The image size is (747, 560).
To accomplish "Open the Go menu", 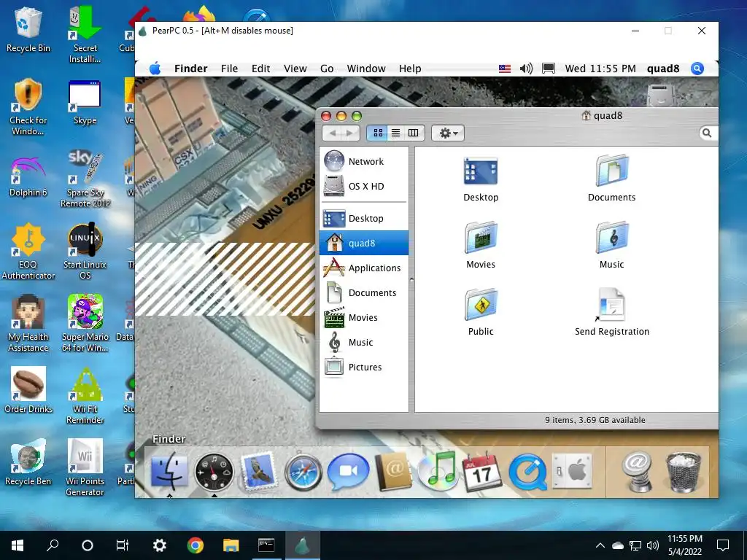I will pyautogui.click(x=327, y=69).
